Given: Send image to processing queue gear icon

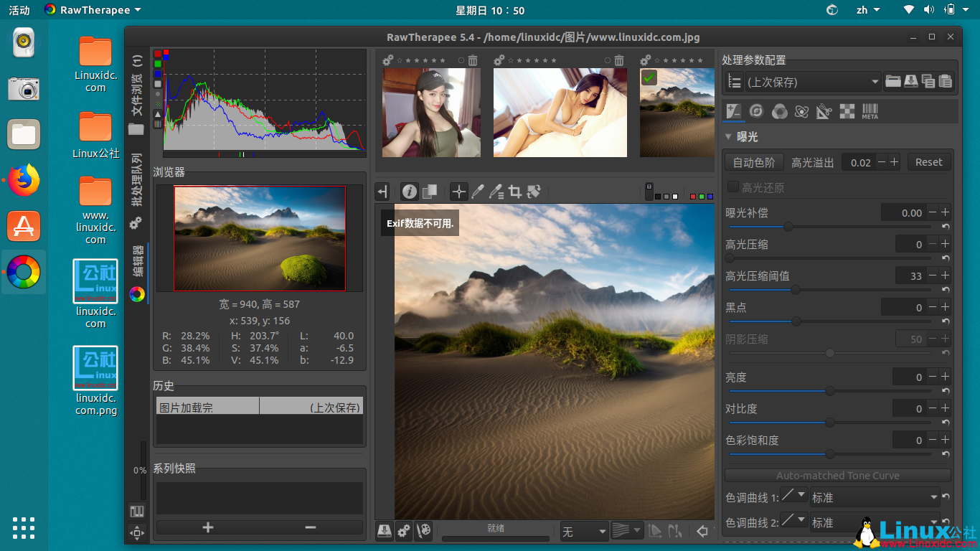Looking at the screenshot, I should [404, 531].
